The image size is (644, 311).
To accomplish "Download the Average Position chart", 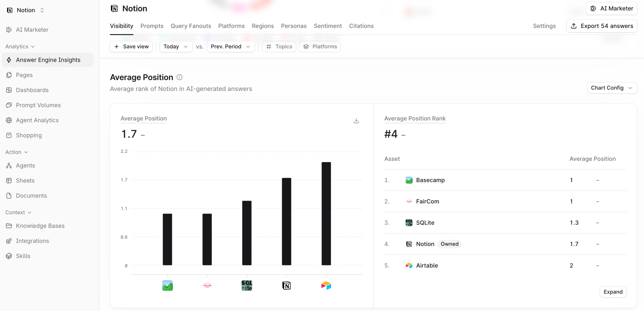I will 356,121.
